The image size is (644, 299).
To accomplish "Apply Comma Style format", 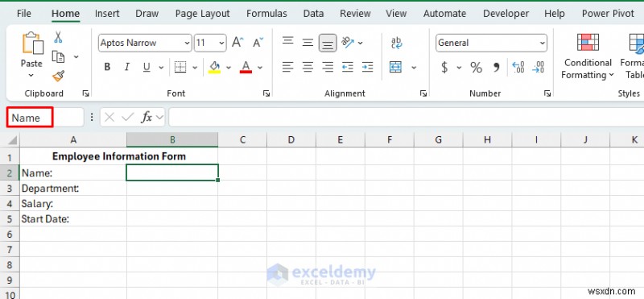I will coord(496,67).
